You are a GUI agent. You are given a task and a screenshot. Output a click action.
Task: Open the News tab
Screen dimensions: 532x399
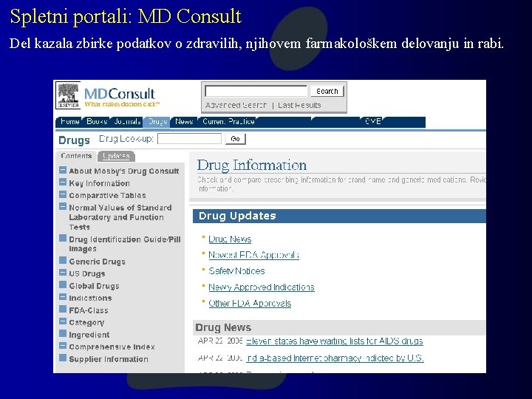[184, 122]
